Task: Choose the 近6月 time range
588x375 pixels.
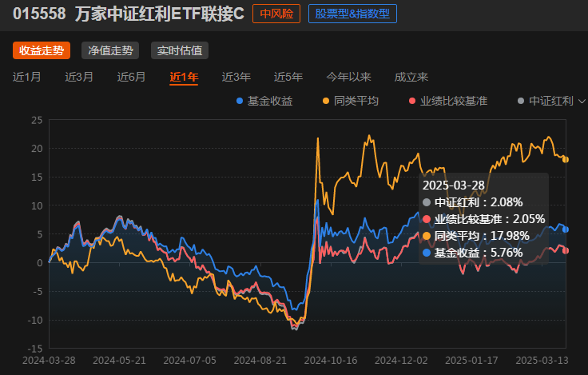Action: [131, 77]
